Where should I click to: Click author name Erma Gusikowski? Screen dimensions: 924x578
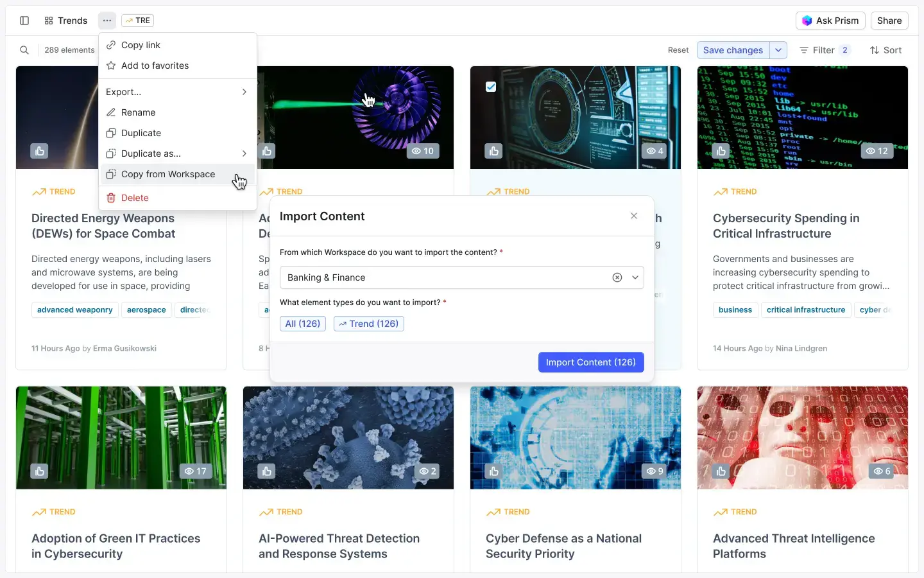pyautogui.click(x=124, y=348)
